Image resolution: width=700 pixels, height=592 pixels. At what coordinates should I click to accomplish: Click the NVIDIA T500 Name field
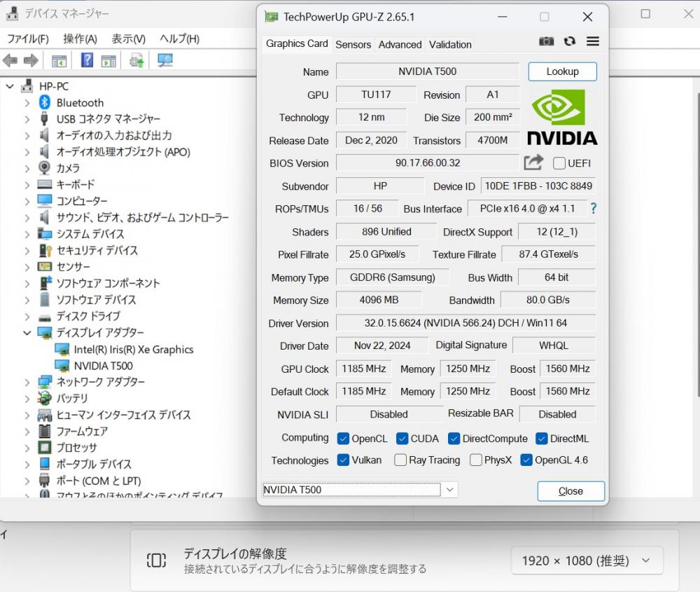[x=428, y=71]
